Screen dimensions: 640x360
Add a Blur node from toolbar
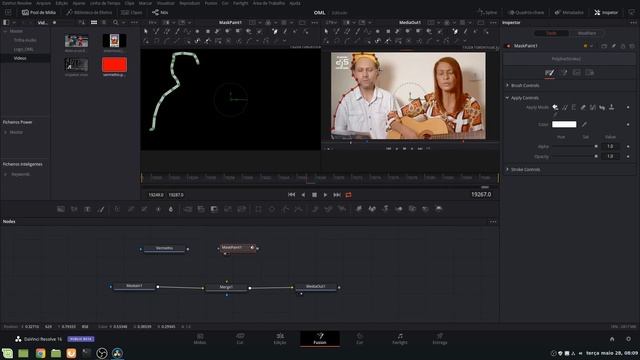(x=171, y=209)
